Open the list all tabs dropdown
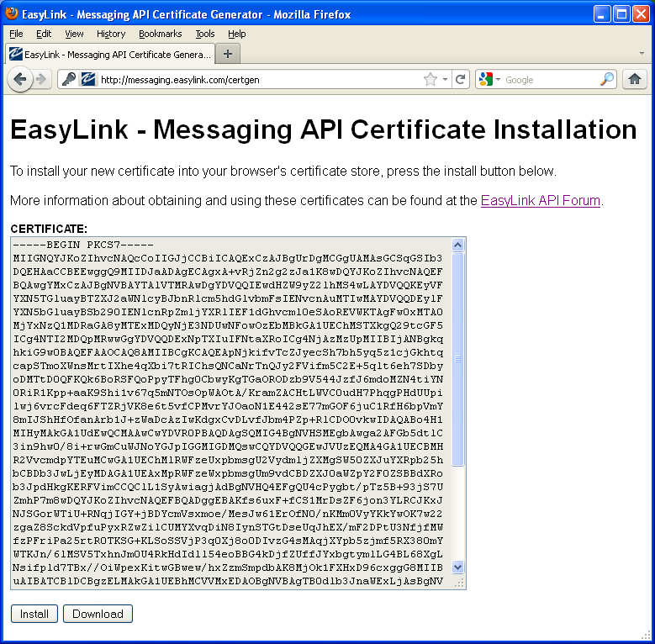The height and width of the screenshot is (644, 655). (x=642, y=54)
